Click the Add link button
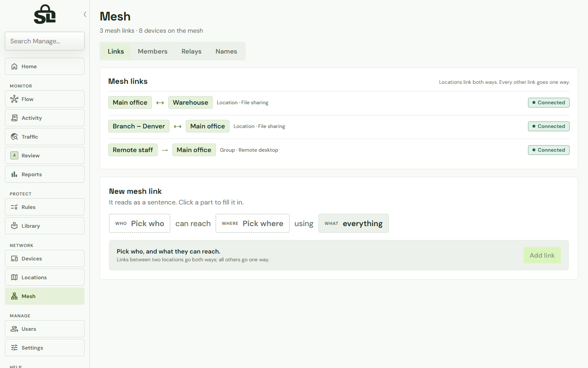Screen dimensions: 588x368 click(x=542, y=255)
